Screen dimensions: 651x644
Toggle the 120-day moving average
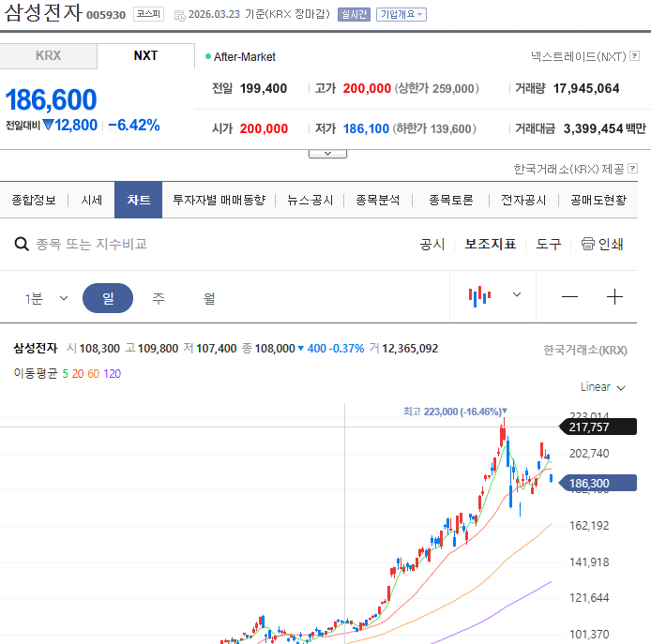point(113,374)
